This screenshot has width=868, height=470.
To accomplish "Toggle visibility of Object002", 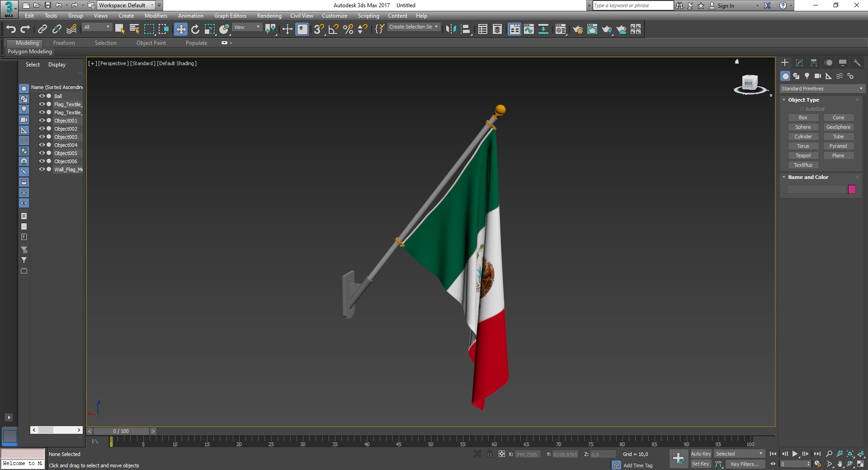I will point(42,128).
